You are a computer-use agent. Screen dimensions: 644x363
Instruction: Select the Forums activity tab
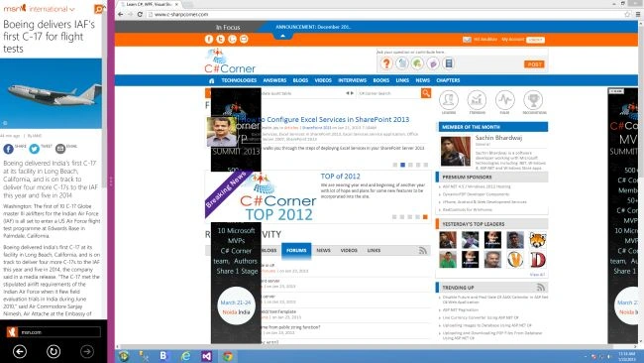tap(296, 250)
